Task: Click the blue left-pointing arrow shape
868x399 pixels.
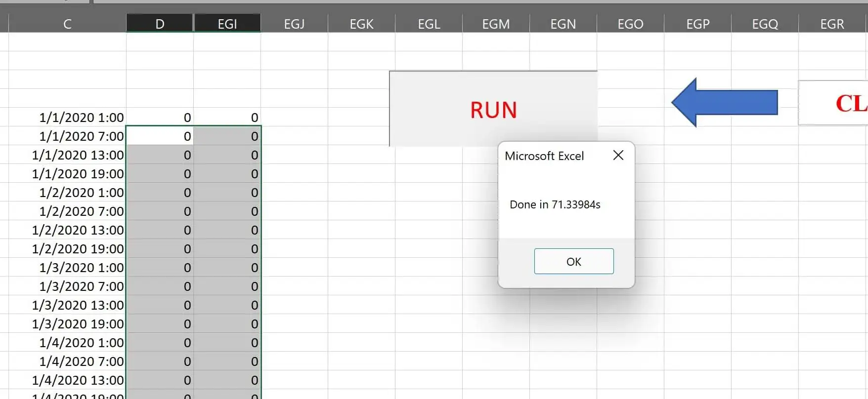Action: (724, 102)
